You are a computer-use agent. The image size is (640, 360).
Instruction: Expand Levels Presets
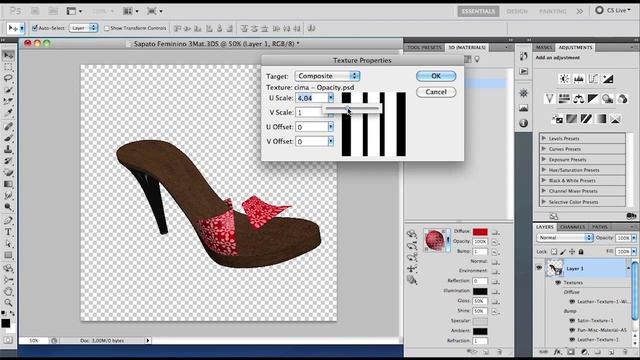pos(544,138)
